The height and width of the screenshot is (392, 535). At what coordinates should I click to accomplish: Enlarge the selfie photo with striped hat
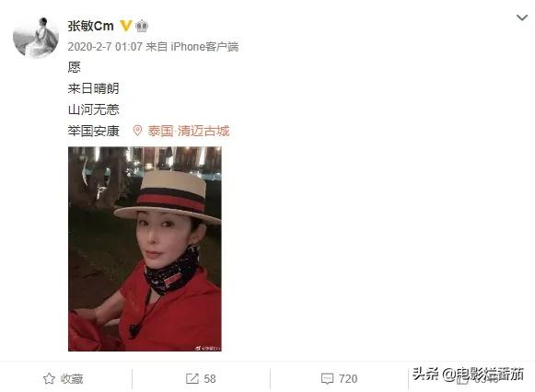click(145, 248)
